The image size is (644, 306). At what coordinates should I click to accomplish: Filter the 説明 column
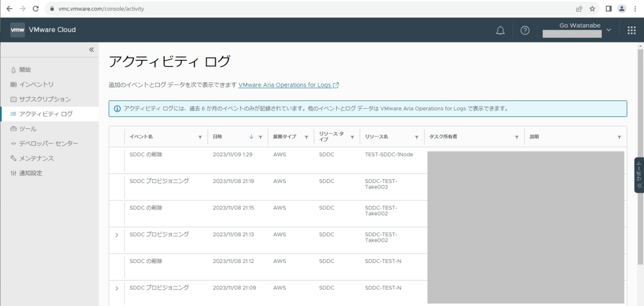point(619,137)
